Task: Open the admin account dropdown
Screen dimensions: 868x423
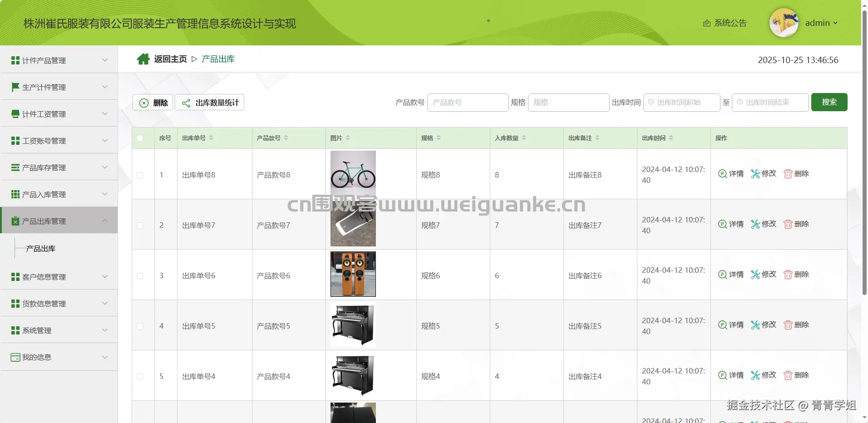Action: (821, 23)
